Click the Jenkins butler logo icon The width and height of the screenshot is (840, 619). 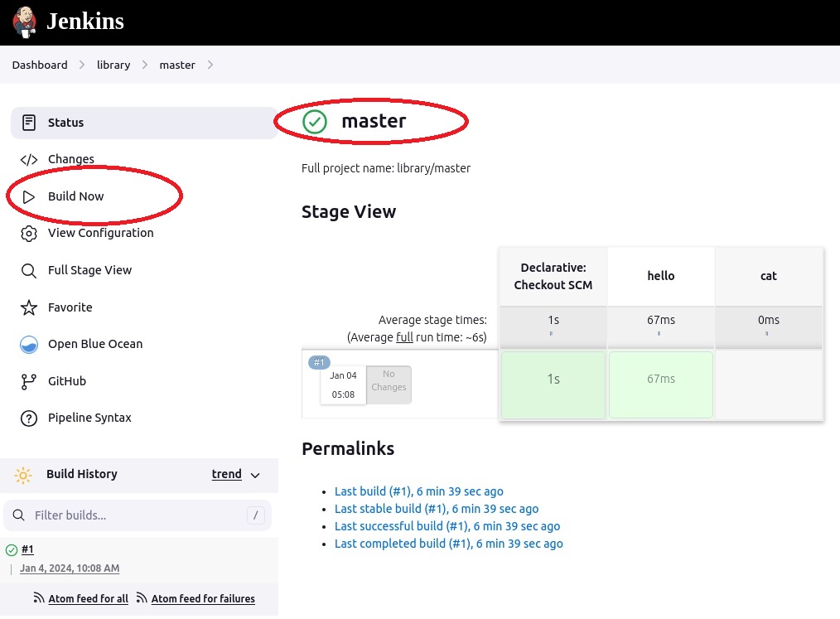pyautogui.click(x=24, y=22)
